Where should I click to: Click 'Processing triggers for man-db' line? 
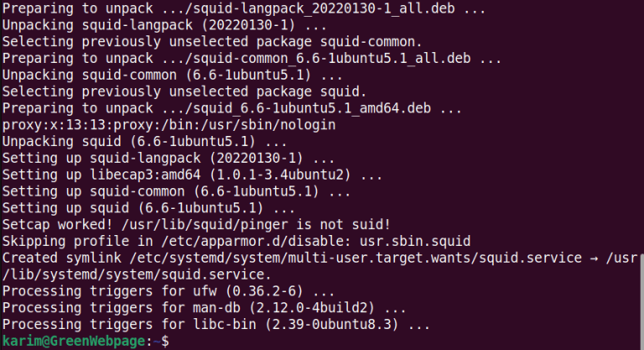click(204, 308)
